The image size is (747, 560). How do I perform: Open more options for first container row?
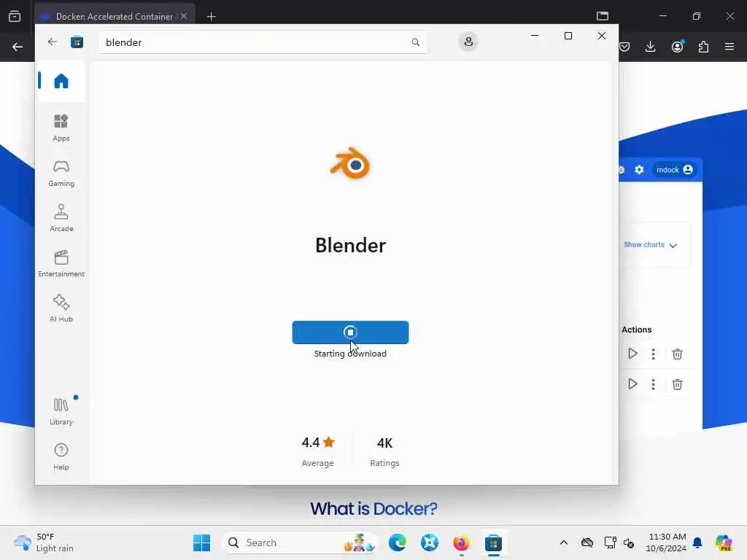pyautogui.click(x=653, y=354)
